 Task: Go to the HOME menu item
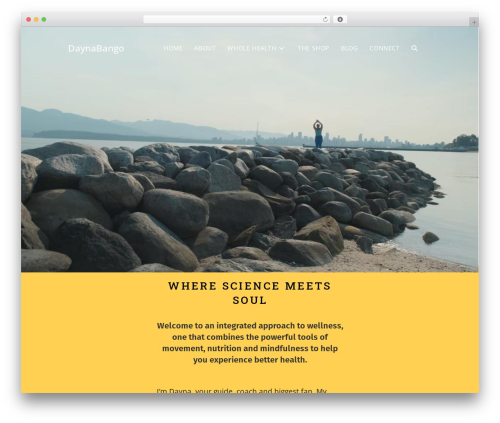(x=173, y=48)
